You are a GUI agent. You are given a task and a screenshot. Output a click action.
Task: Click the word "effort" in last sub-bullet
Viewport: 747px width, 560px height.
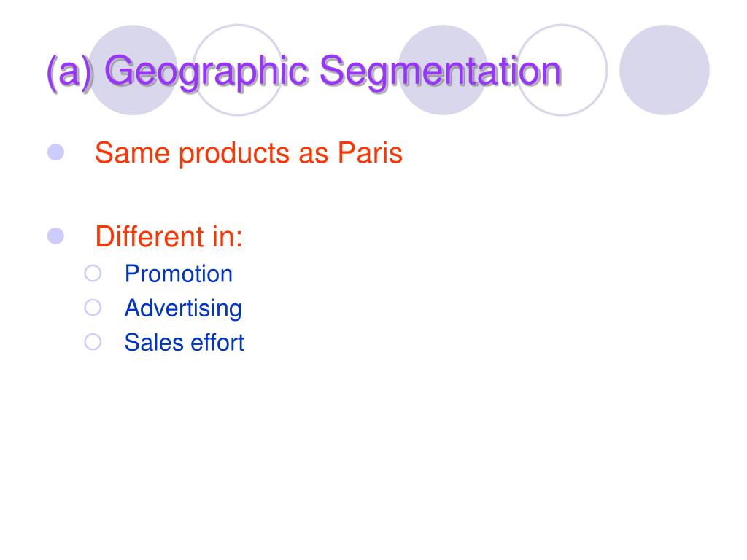tap(217, 343)
